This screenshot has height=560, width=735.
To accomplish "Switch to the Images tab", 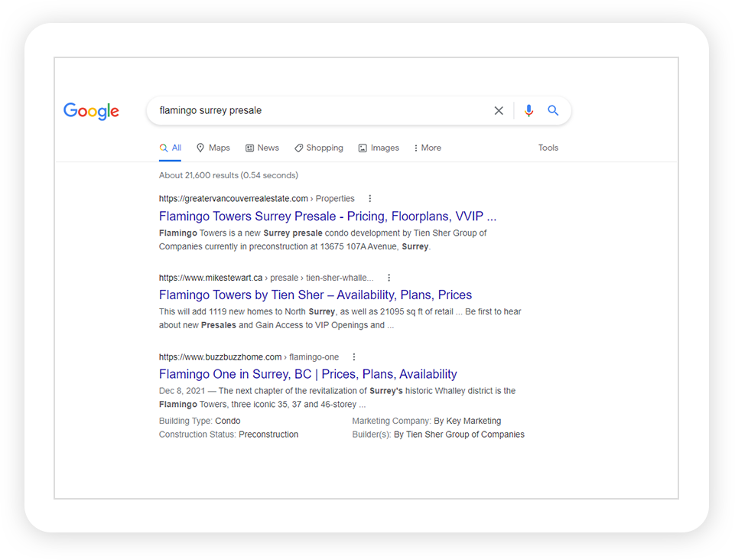I will (379, 148).
